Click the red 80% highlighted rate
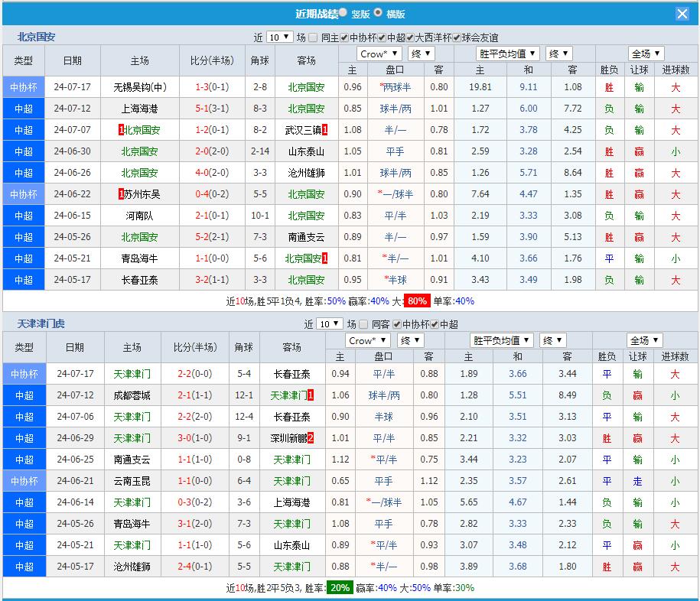700x601 pixels. tap(417, 301)
